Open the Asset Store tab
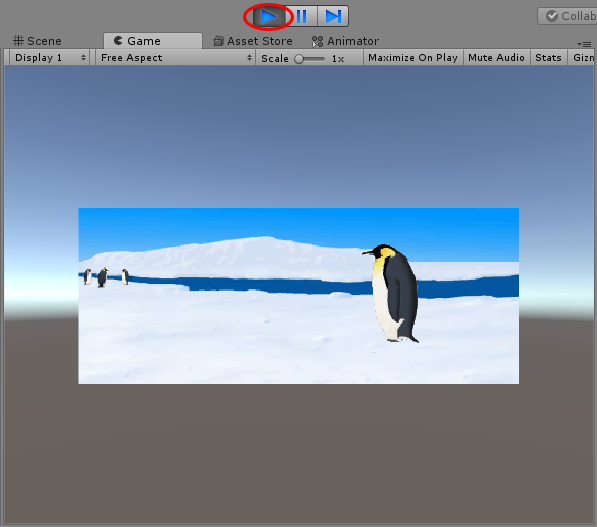Viewport: 597px width, 527px height. [253, 41]
